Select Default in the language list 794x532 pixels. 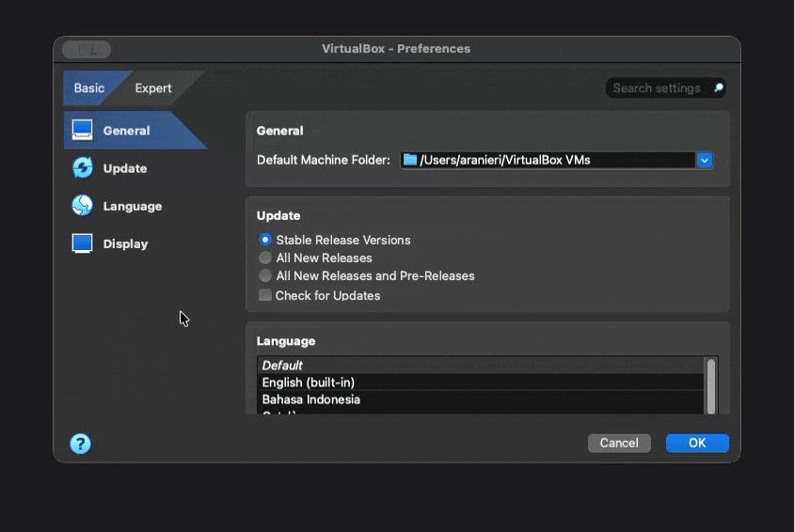(x=480, y=365)
